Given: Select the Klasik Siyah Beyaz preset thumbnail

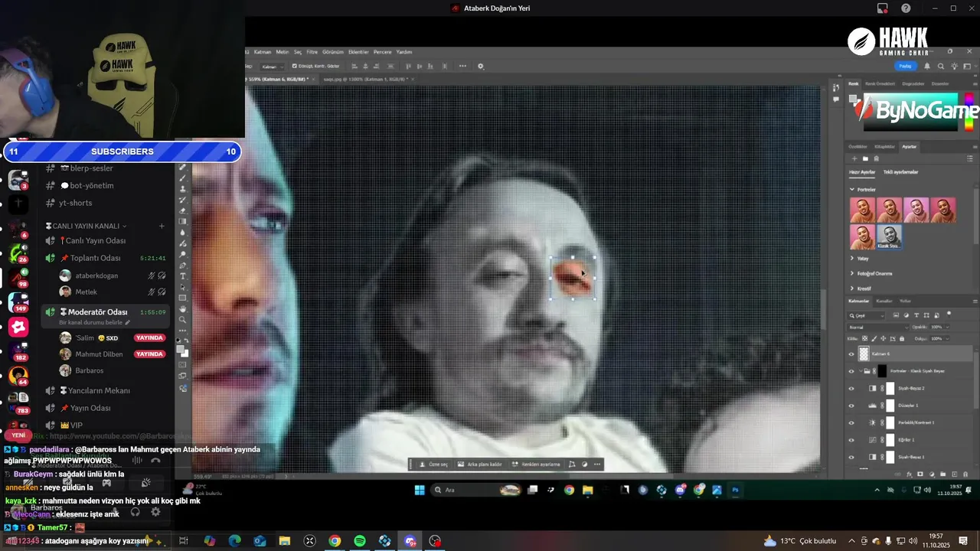Looking at the screenshot, I should point(888,236).
